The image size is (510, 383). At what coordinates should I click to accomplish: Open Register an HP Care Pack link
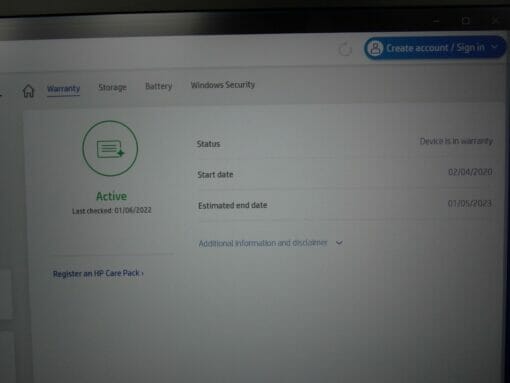[x=98, y=273]
